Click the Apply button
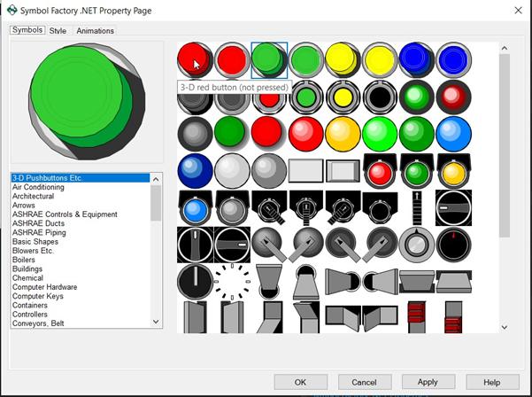Image resolution: width=532 pixels, height=397 pixels. (x=428, y=382)
